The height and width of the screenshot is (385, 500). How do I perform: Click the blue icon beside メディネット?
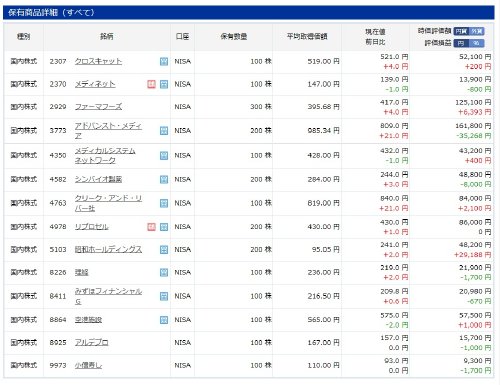(164, 84)
